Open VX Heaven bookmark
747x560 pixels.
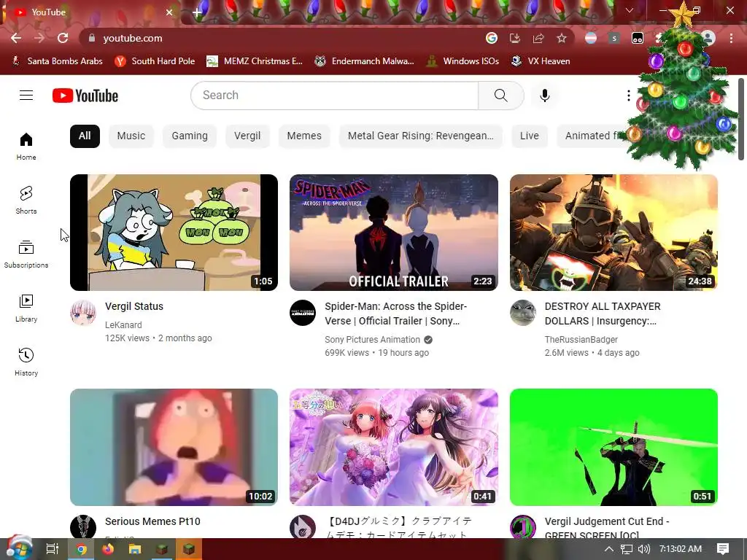tap(541, 61)
